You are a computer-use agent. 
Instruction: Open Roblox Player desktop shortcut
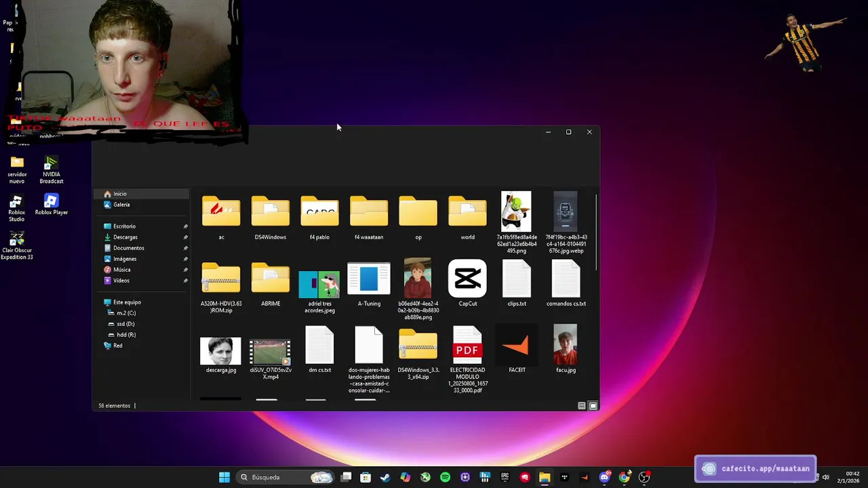pos(52,205)
